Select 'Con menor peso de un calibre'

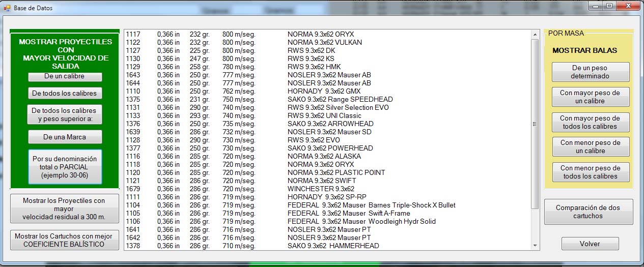[x=591, y=146]
